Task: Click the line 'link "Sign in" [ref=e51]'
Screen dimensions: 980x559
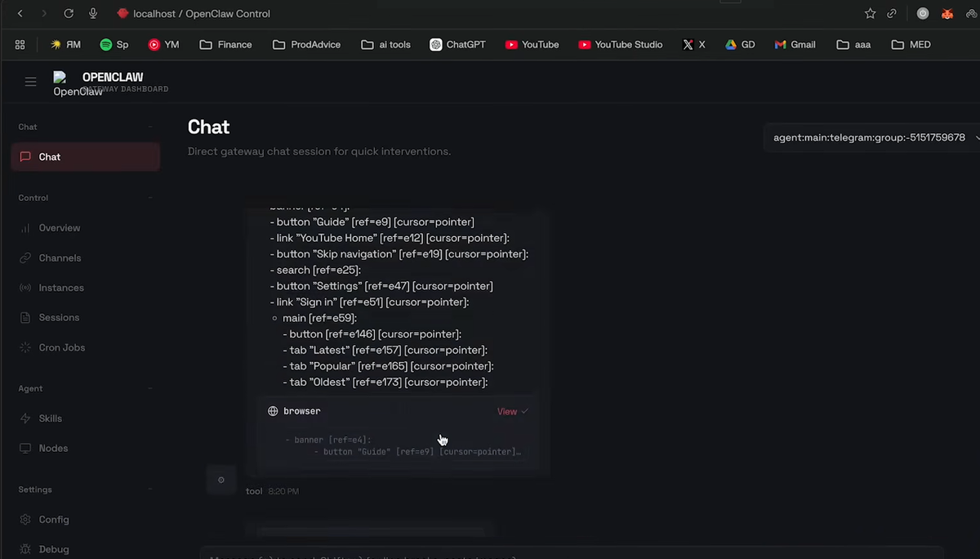Action: pyautogui.click(x=369, y=302)
